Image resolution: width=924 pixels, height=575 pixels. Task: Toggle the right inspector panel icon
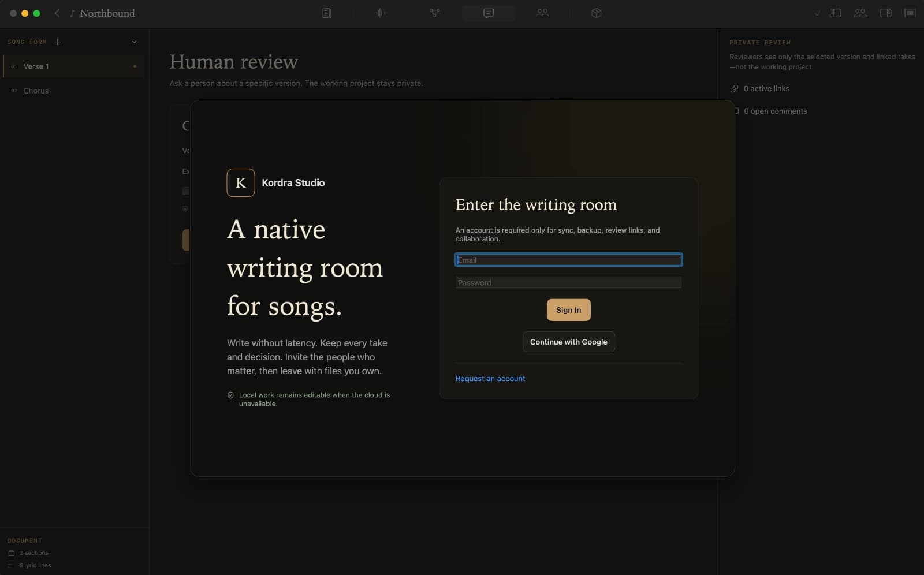click(x=885, y=13)
